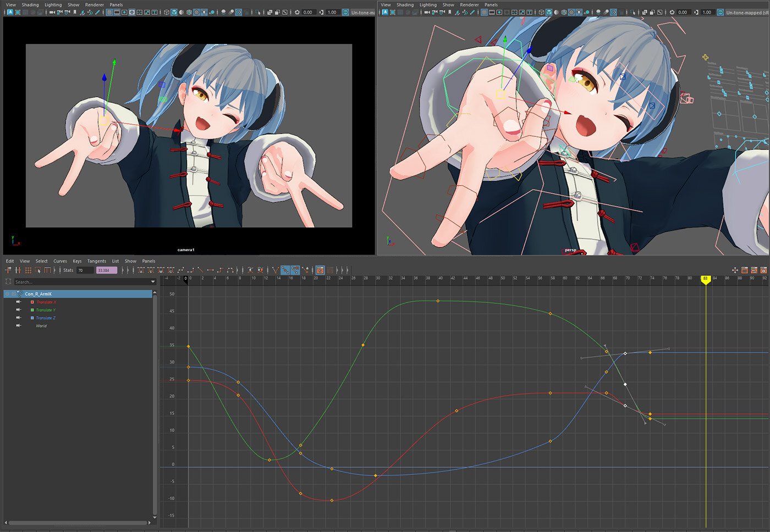The height and width of the screenshot is (532, 770).
Task: Open graph editor Select menu
Action: (42, 261)
